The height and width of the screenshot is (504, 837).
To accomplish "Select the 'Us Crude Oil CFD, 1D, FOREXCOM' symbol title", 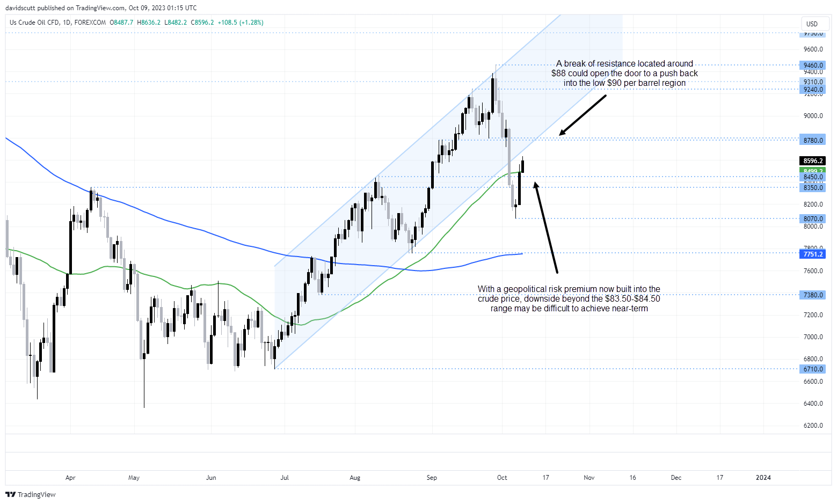I will click(x=58, y=23).
